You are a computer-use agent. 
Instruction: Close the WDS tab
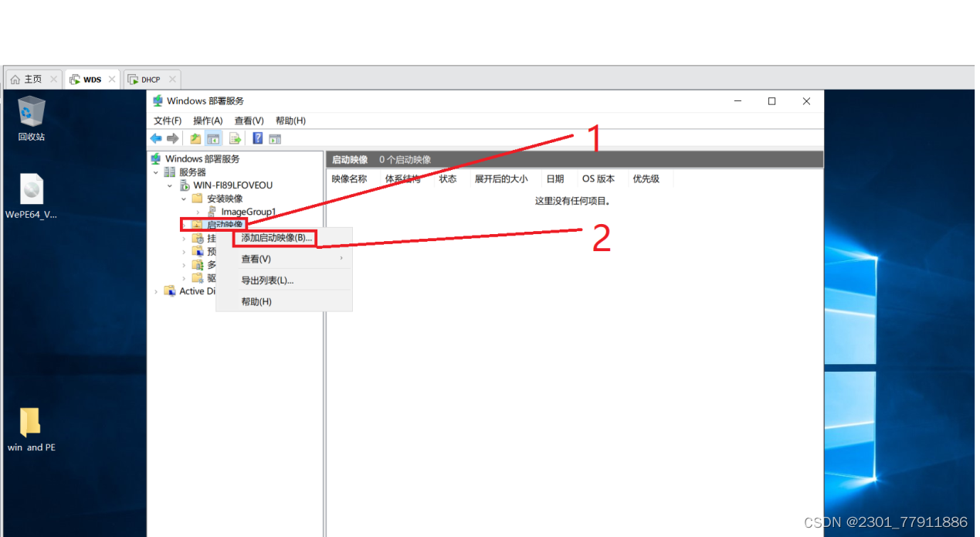click(x=112, y=79)
